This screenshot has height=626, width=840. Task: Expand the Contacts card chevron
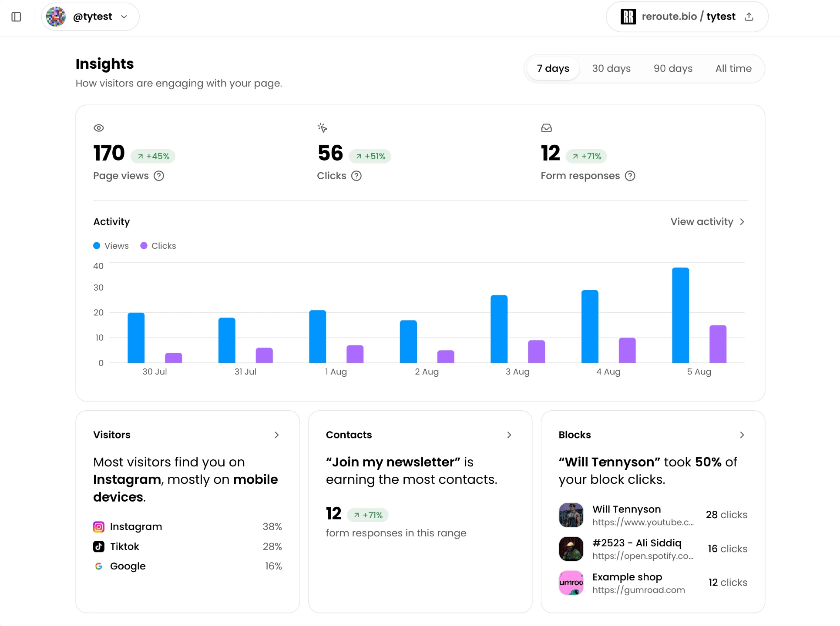[x=509, y=435]
